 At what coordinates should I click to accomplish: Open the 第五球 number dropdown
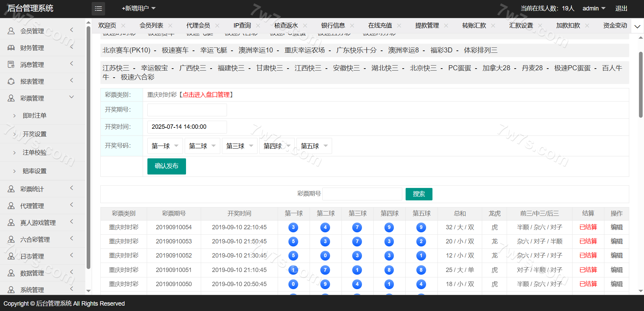point(314,146)
